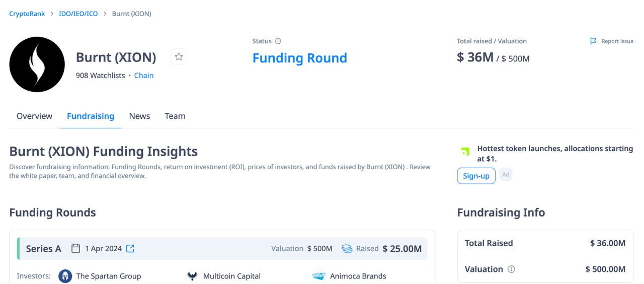Click the Valuation info icon in Fundraising Info
The width and height of the screenshot is (644, 284).
(x=512, y=269)
